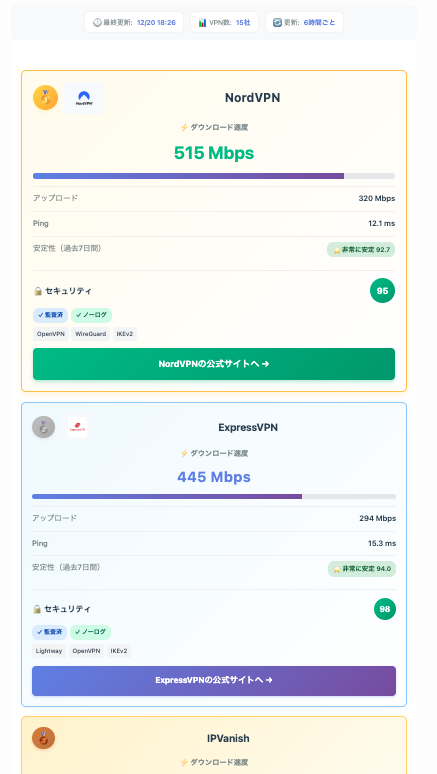The width and height of the screenshot is (437, 774).
Task: Click NordVPN's IKEv2 protocol tag
Action: [125, 334]
